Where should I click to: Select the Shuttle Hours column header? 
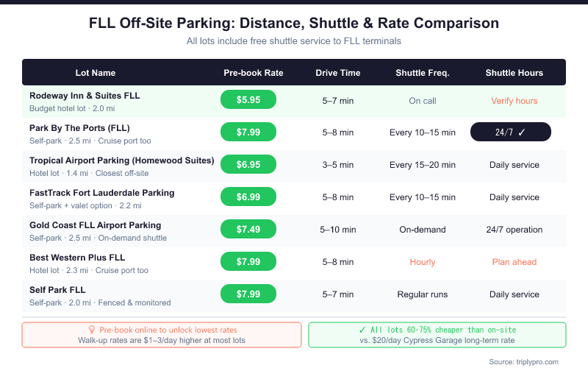click(x=514, y=73)
